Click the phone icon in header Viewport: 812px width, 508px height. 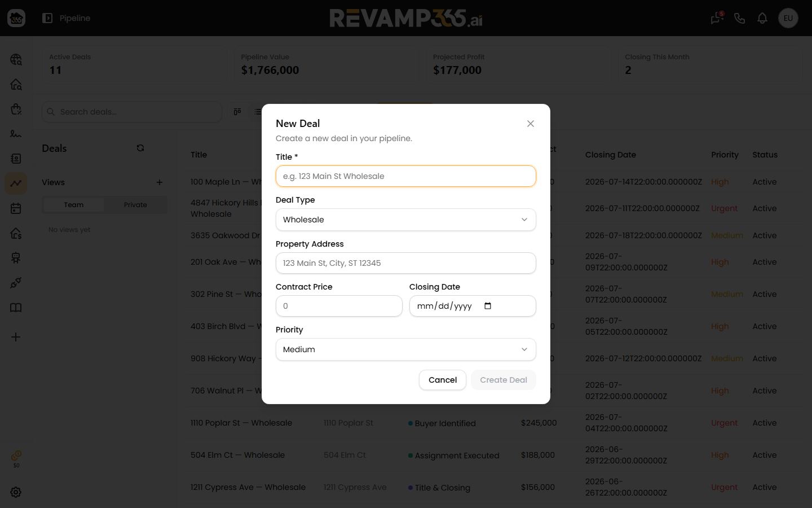click(x=740, y=18)
